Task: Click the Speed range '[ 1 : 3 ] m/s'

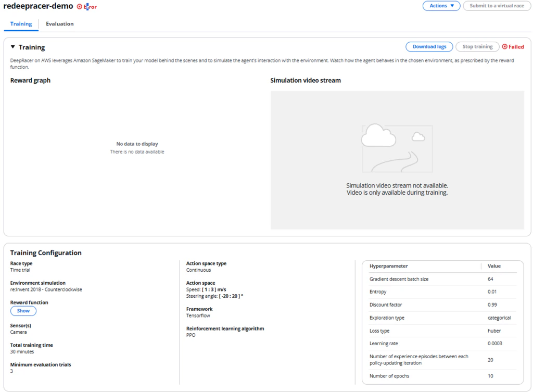Action: coord(214,289)
